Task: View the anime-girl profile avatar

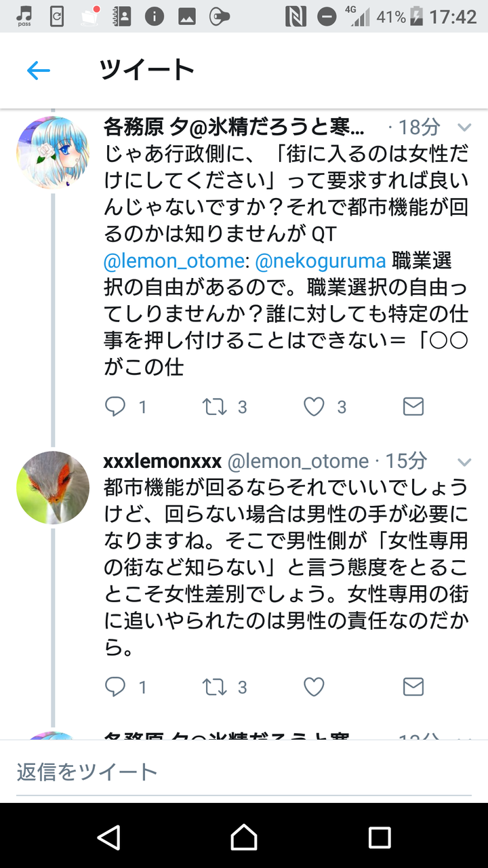Action: 53,153
